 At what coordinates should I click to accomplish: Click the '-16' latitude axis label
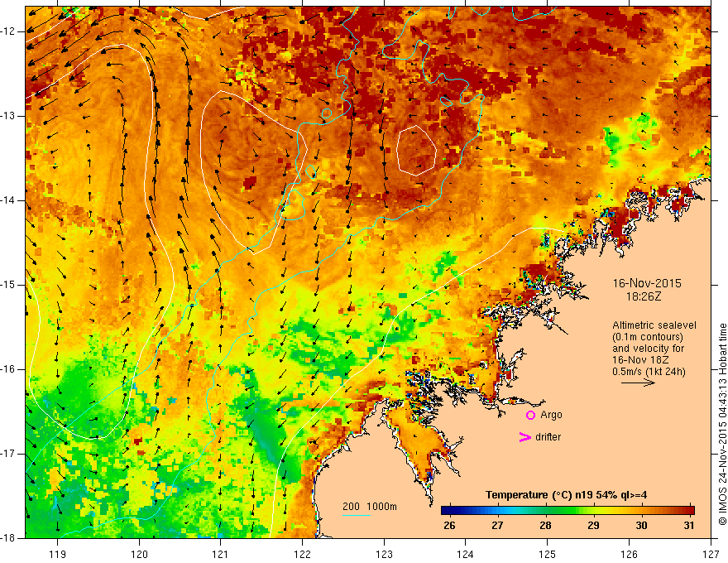pos(8,369)
